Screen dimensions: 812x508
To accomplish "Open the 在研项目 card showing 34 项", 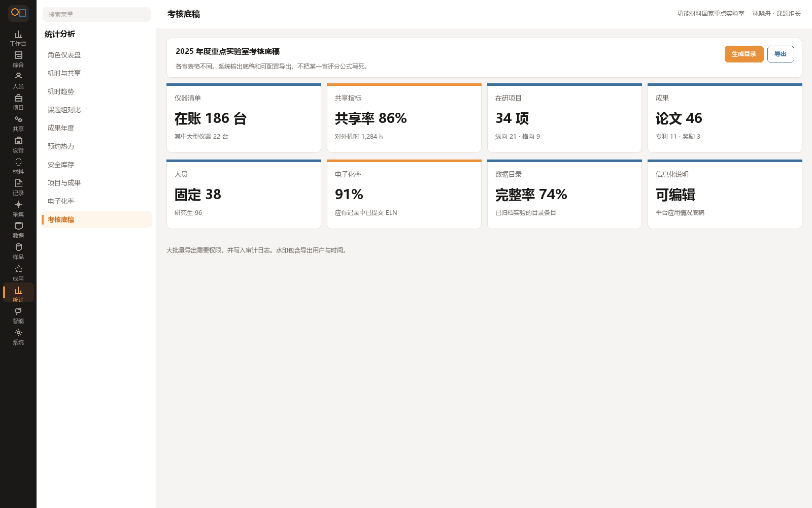I will click(x=564, y=118).
